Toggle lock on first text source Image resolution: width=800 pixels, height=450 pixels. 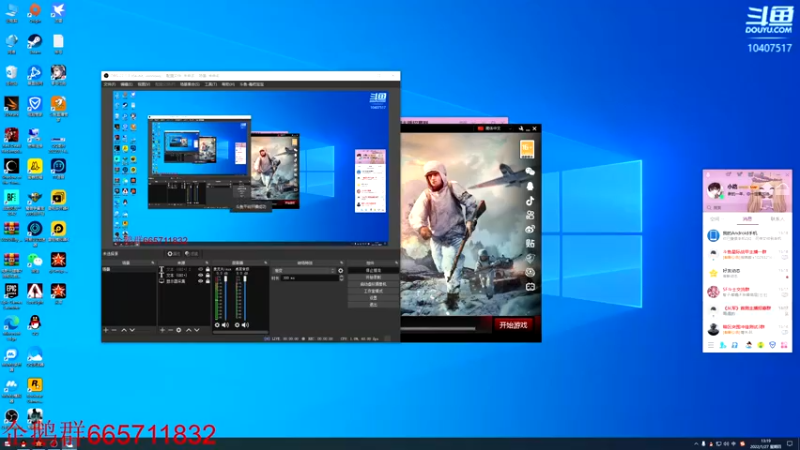tap(208, 269)
